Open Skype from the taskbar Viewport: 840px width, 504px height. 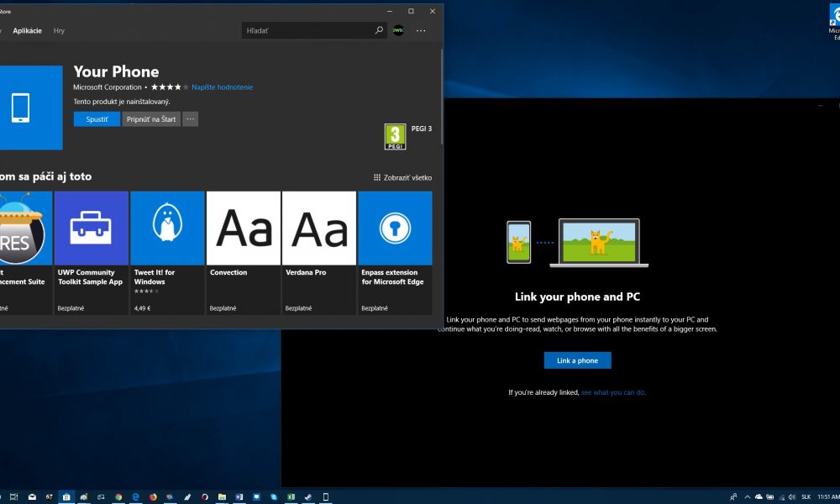pos(274,496)
